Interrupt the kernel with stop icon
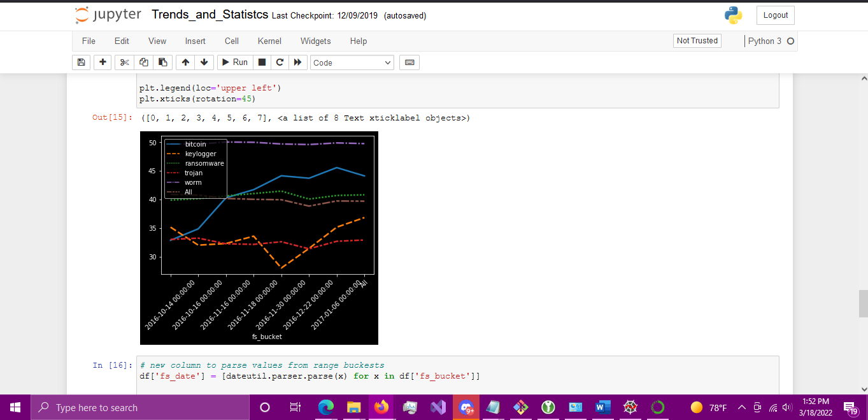 pos(261,62)
